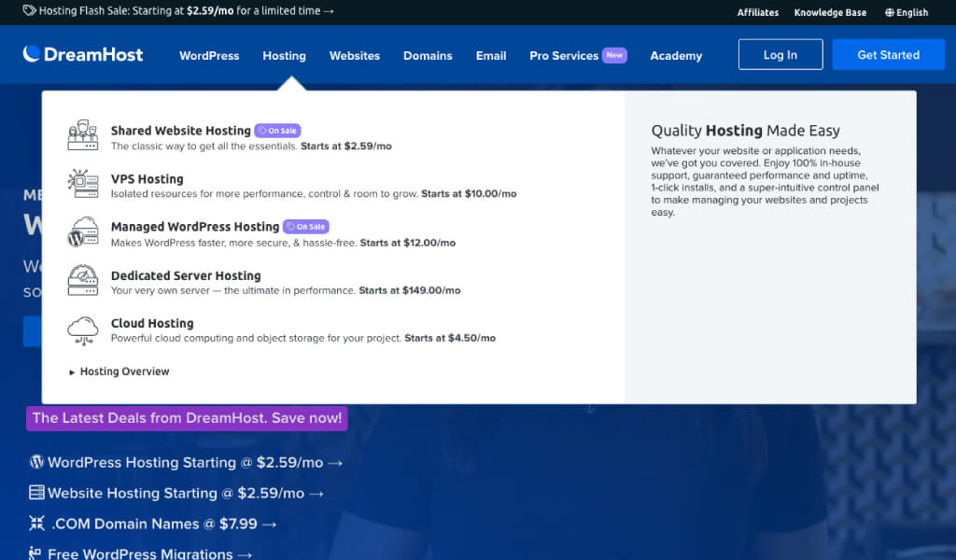The width and height of the screenshot is (956, 560).
Task: Click the Managed WordPress Hosting icon
Action: click(83, 231)
